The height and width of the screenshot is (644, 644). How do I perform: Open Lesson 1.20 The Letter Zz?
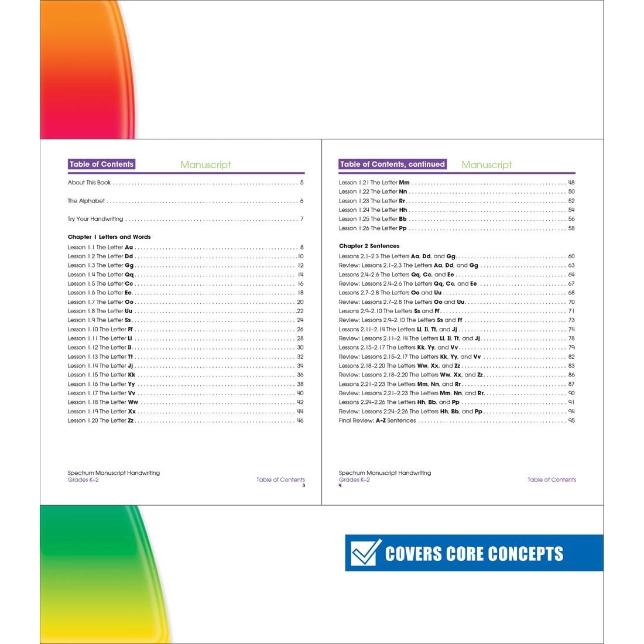[101, 420]
